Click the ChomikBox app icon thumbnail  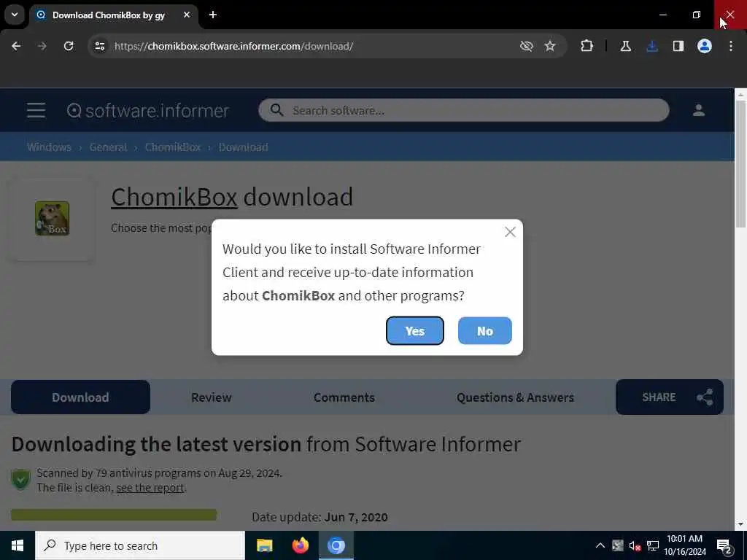(x=52, y=219)
